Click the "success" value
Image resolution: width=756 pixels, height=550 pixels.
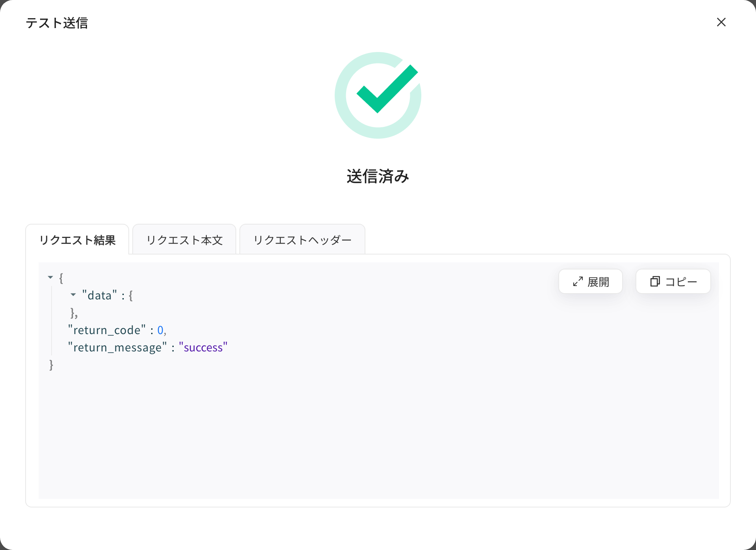203,347
